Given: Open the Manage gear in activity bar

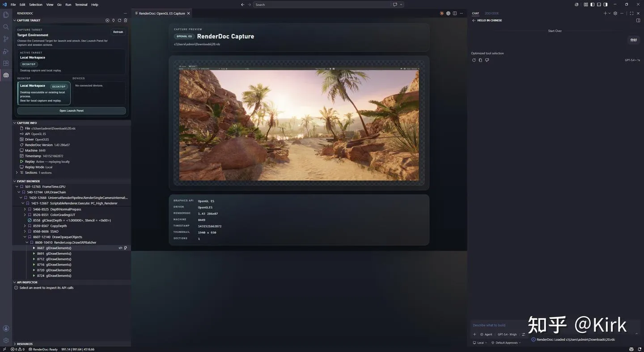Looking at the screenshot, I should pyautogui.click(x=6, y=340).
